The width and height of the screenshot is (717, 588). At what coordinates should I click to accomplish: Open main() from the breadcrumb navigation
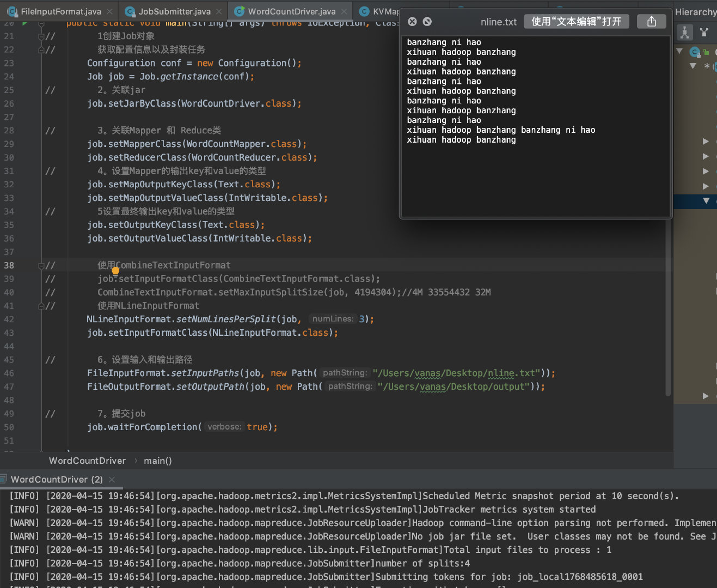pos(157,461)
